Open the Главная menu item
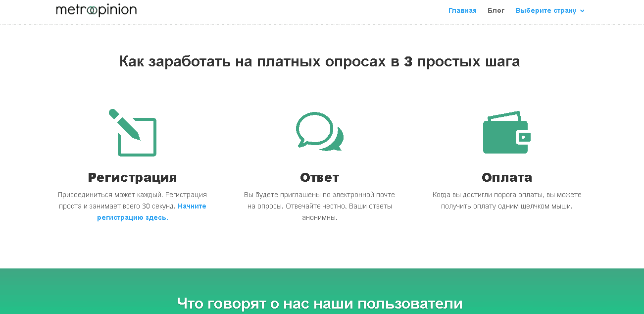 click(x=462, y=10)
